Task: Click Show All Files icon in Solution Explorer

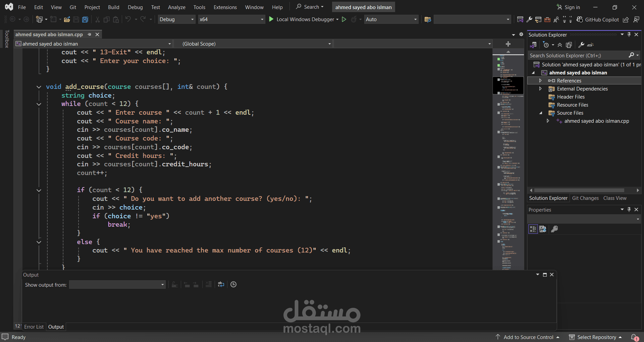Action: (x=569, y=45)
